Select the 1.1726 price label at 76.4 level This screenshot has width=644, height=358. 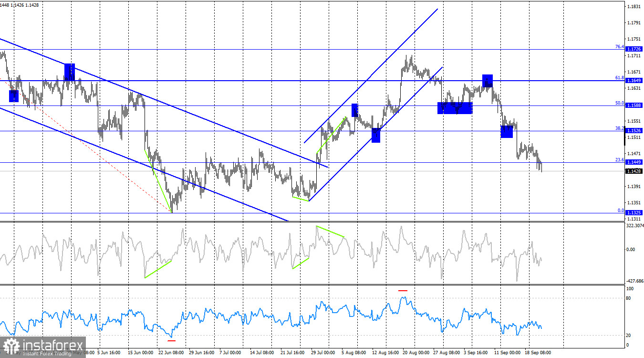tap(634, 49)
